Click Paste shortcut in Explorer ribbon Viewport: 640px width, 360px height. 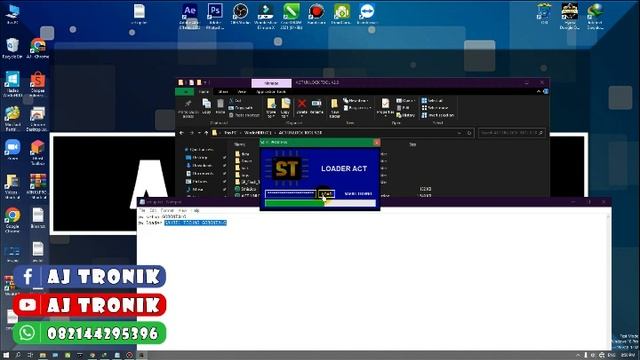244,115
